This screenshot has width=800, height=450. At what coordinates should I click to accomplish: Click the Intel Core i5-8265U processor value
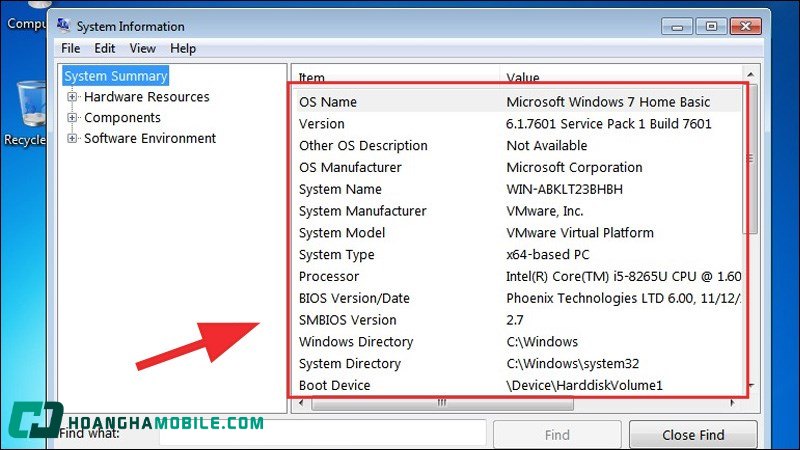(623, 277)
